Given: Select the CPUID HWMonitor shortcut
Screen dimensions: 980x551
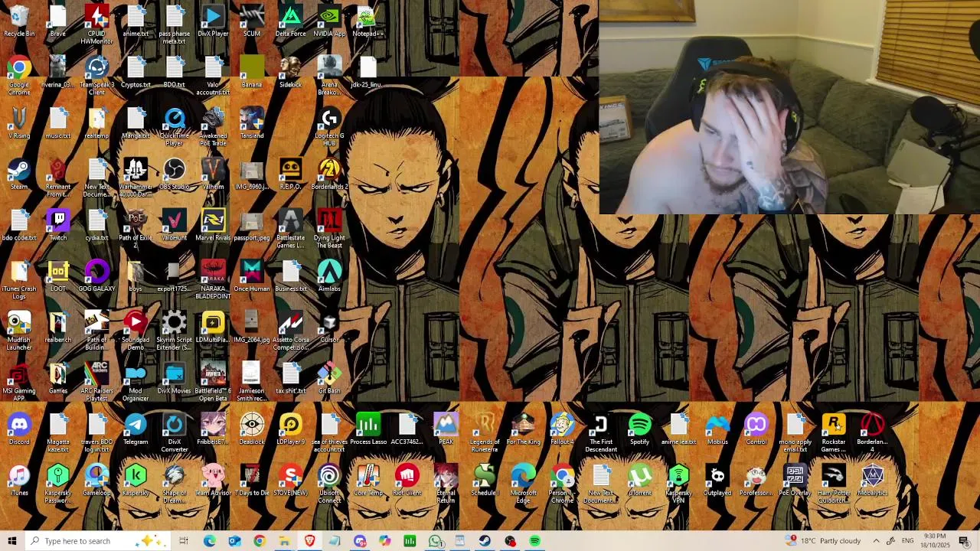Looking at the screenshot, I should click(x=96, y=24).
